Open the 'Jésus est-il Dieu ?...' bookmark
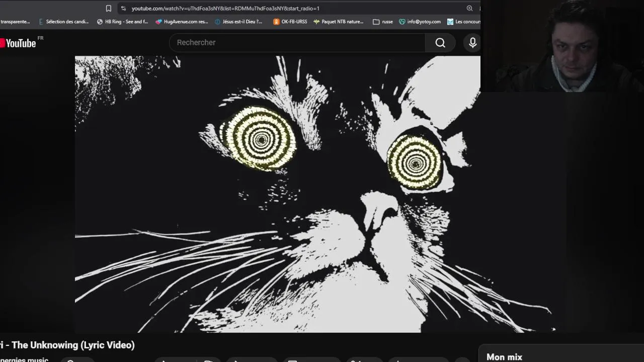Screen dimensions: 644x362 (x=238, y=22)
